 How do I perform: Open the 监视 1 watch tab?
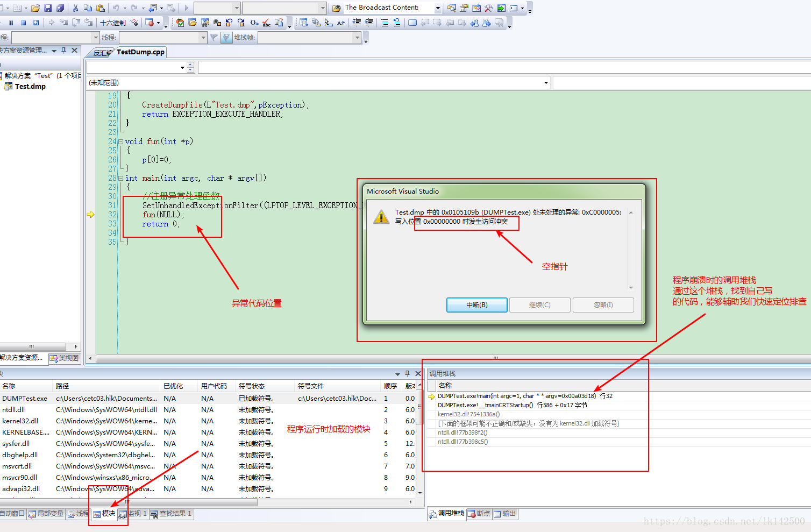[133, 514]
